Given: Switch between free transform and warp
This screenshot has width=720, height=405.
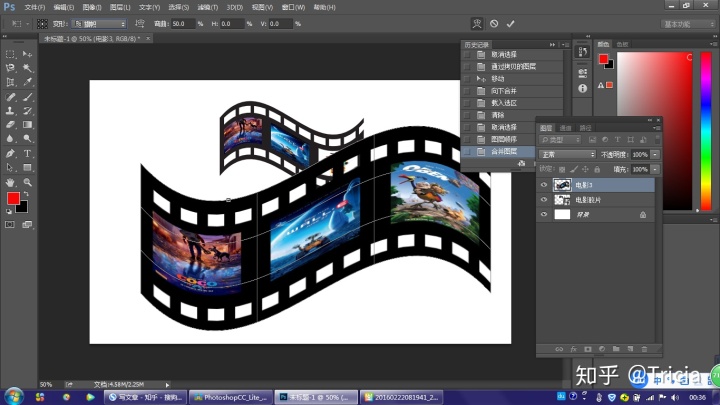Looking at the screenshot, I should [x=477, y=24].
